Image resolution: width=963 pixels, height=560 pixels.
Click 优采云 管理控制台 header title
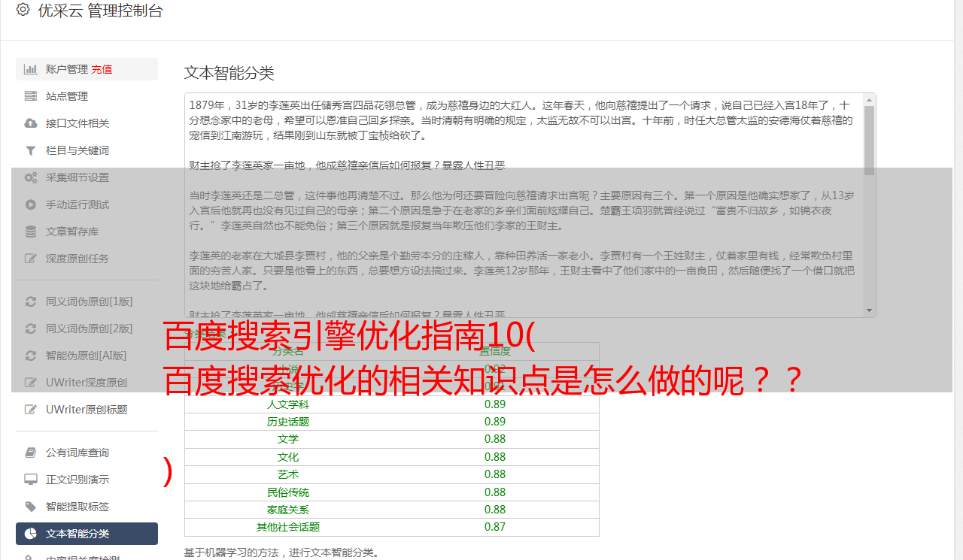100,11
